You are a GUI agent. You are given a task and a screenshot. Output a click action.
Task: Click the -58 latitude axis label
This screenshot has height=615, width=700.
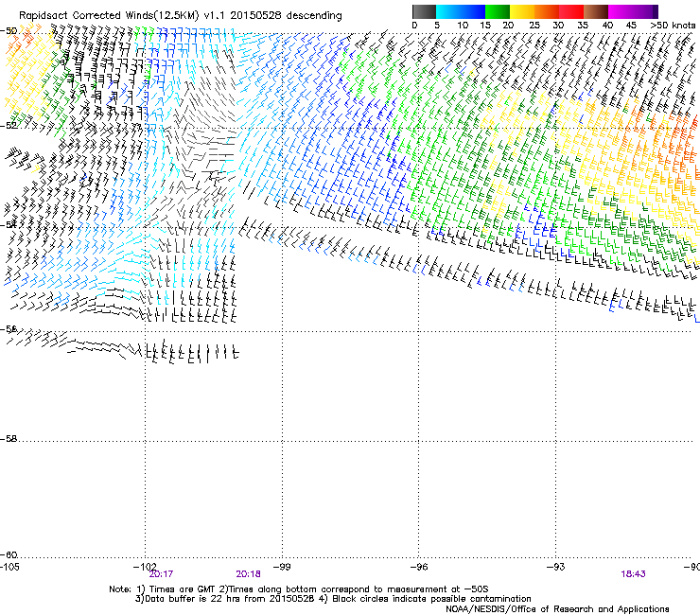click(x=9, y=439)
